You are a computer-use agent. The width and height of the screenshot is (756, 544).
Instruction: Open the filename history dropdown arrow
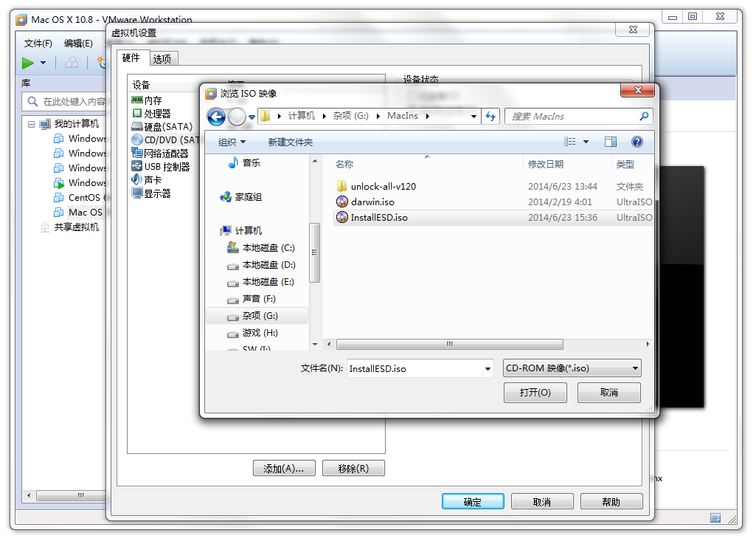pos(487,368)
